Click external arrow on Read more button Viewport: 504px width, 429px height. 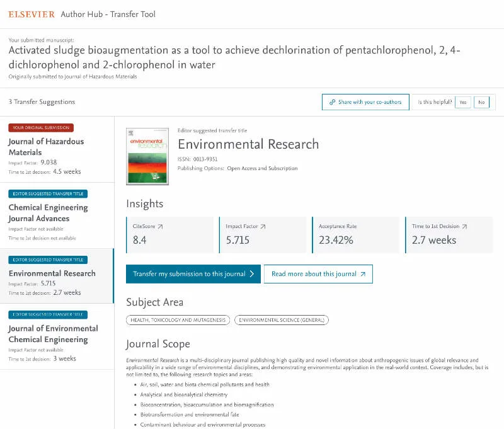point(363,274)
